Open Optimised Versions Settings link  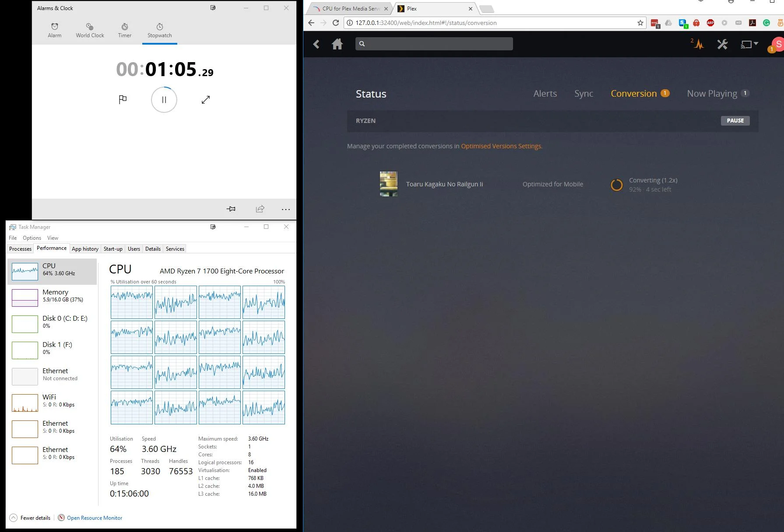(501, 146)
